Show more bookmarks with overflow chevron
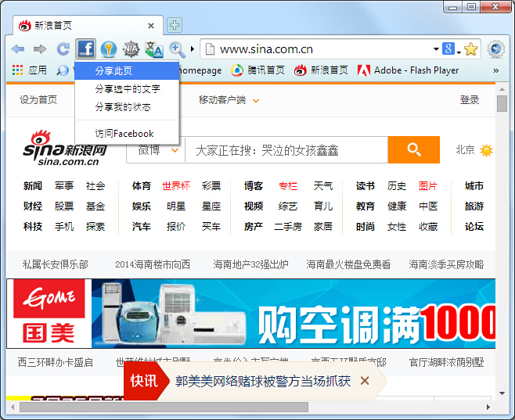The image size is (515, 420). coord(495,70)
